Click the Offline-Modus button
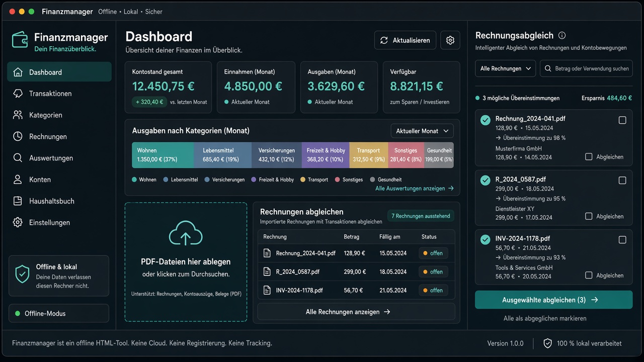This screenshot has height=362, width=644. [59, 313]
